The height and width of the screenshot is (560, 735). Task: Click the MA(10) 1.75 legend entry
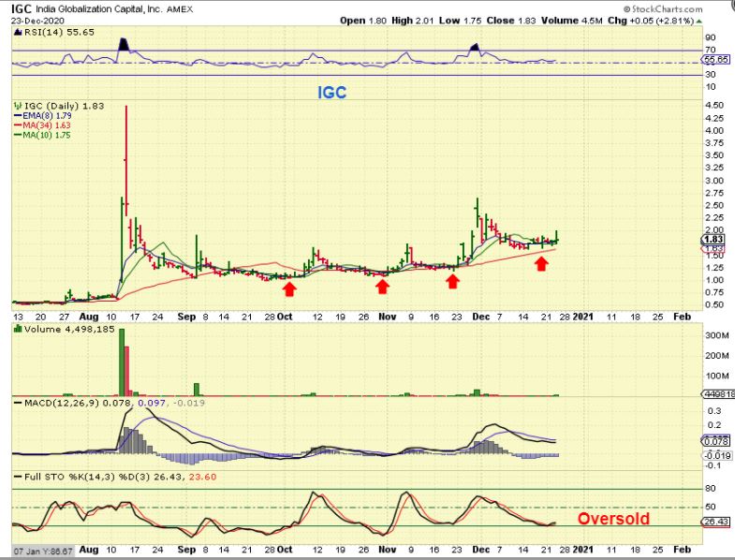pyautogui.click(x=47, y=136)
